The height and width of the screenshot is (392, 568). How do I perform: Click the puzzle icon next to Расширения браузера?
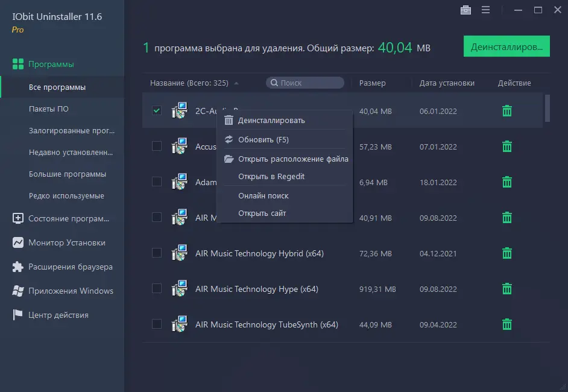[x=17, y=267]
